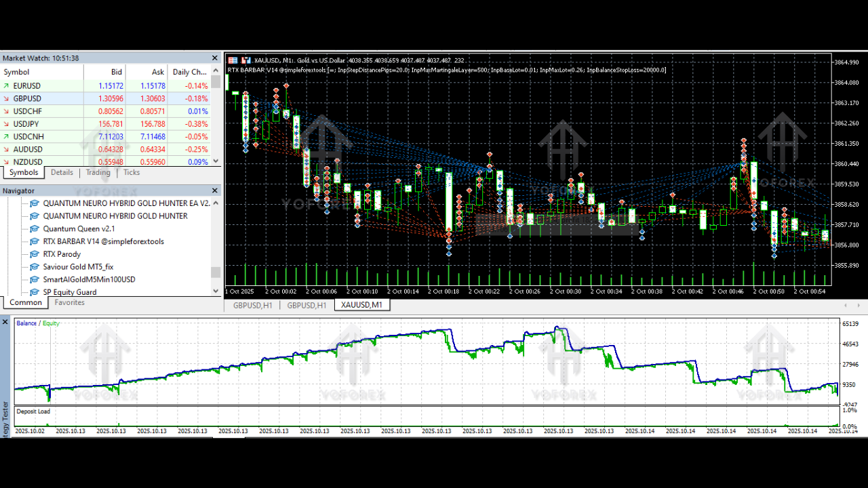Click the RTX BARBAR V14 expert advisor icon
Image resolution: width=868 pixels, height=488 pixels.
coord(35,242)
